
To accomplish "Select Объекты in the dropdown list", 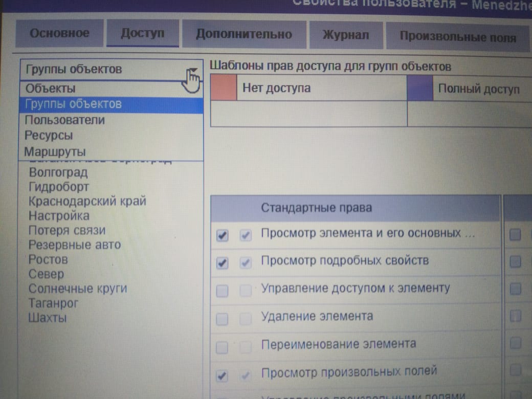I will pos(51,88).
